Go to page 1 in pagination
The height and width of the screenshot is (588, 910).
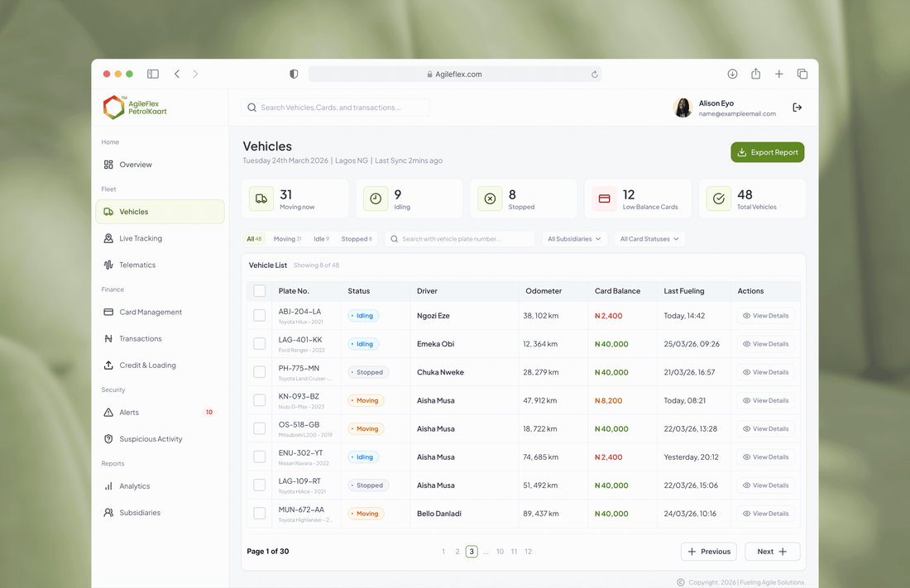[x=443, y=552]
